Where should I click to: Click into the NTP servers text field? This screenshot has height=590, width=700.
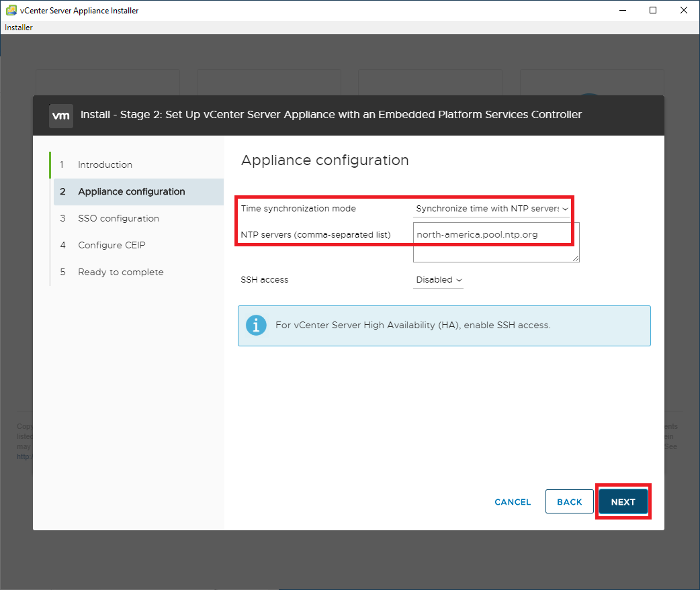[496, 243]
